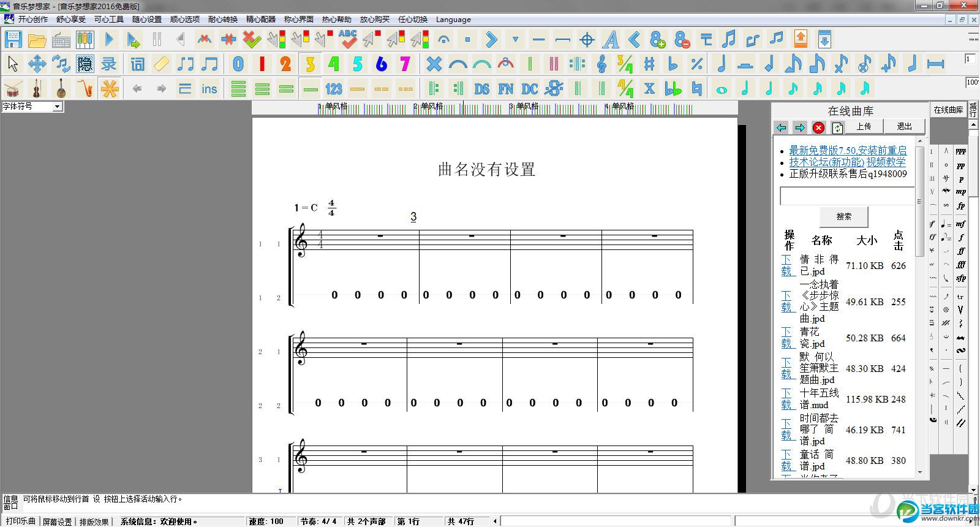
Task: Select the yellow eraser tool
Action: pyautogui.click(x=161, y=64)
